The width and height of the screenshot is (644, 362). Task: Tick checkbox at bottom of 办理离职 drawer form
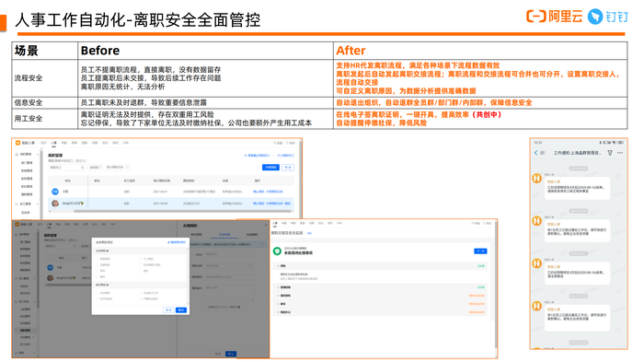206,307
